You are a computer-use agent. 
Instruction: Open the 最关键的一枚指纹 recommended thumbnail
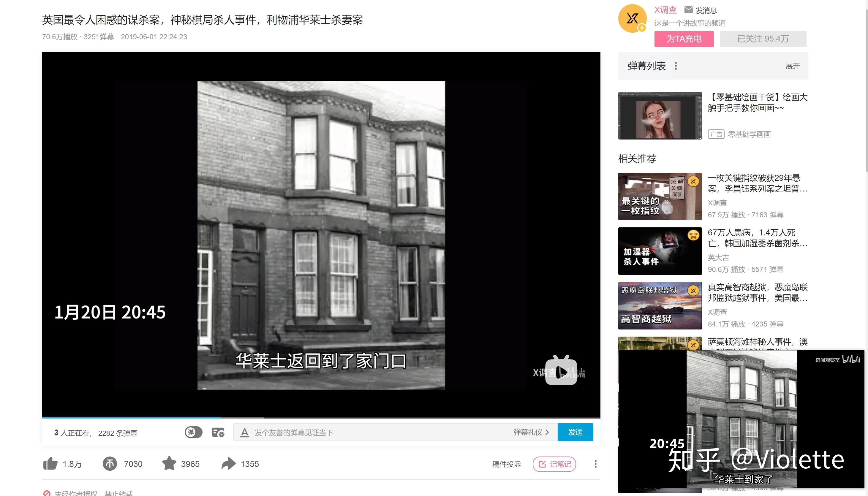[660, 197]
